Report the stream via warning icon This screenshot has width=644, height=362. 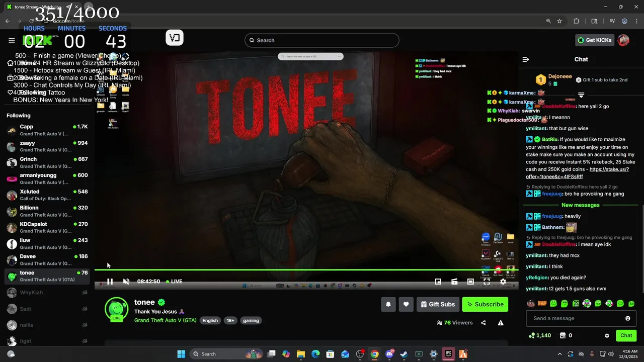point(501,323)
